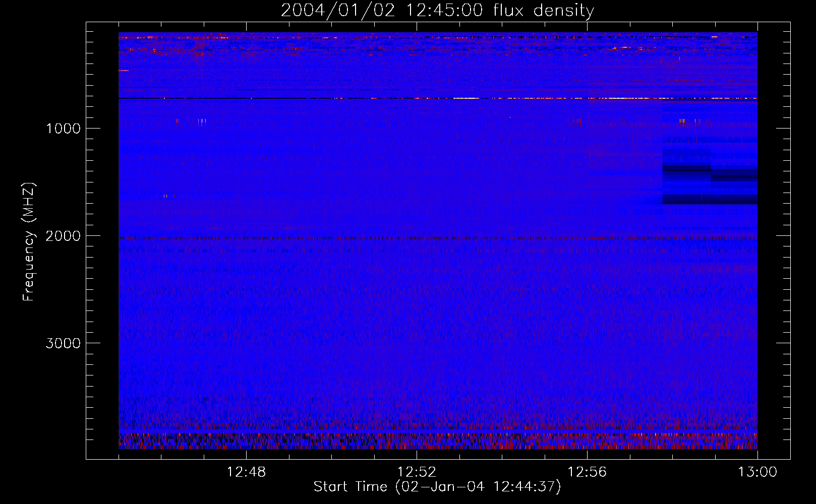Click the 3000 frequency tick label
Image resolution: width=816 pixels, height=504 pixels.
pyautogui.click(x=63, y=343)
